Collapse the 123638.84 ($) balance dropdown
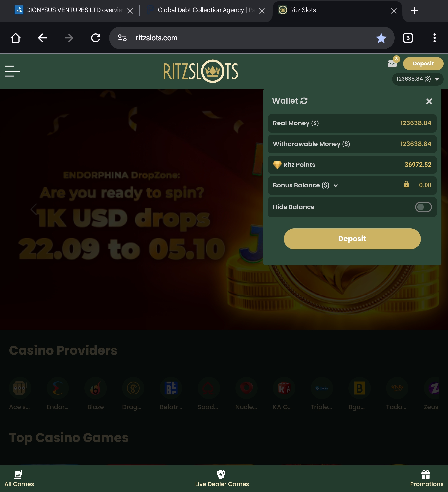Screen dimensions: 448x492 click(417, 79)
